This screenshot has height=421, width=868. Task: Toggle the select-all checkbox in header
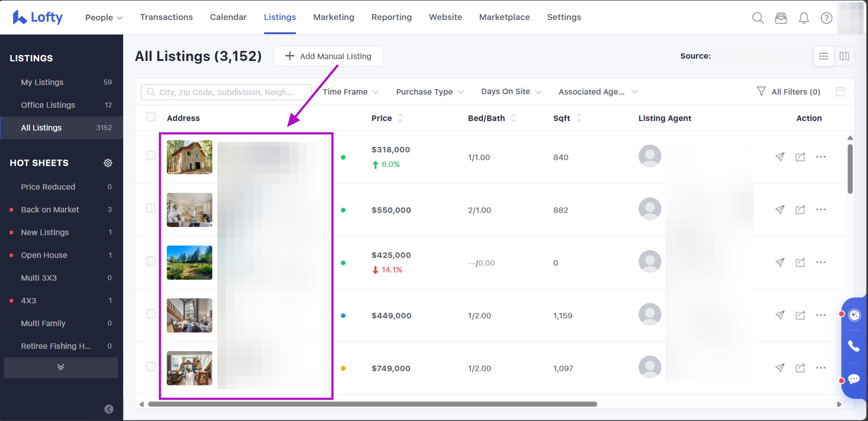[151, 117]
